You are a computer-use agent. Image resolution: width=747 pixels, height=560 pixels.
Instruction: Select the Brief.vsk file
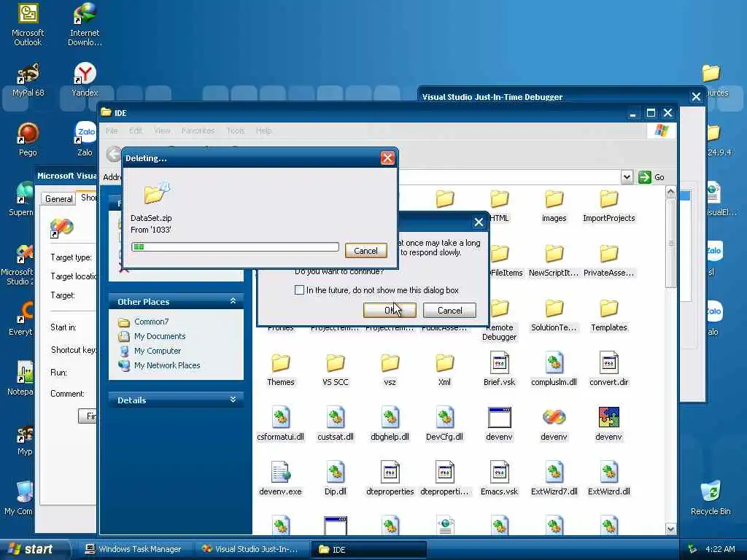coord(499,369)
